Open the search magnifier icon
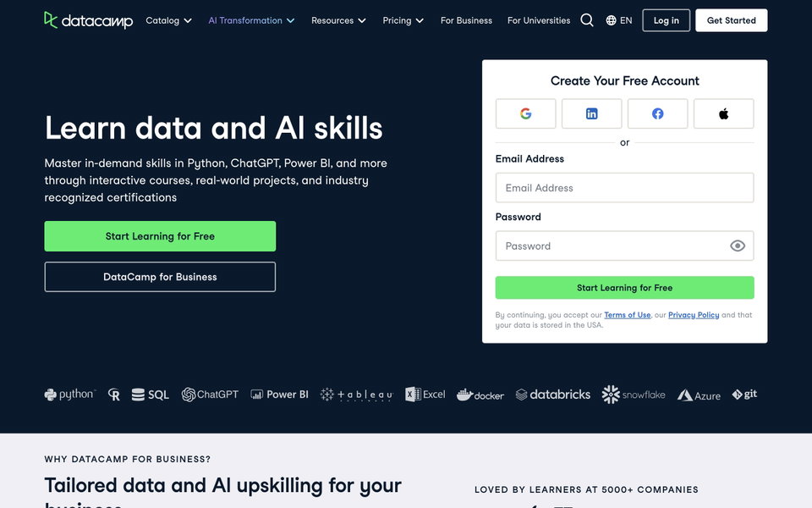 point(587,20)
